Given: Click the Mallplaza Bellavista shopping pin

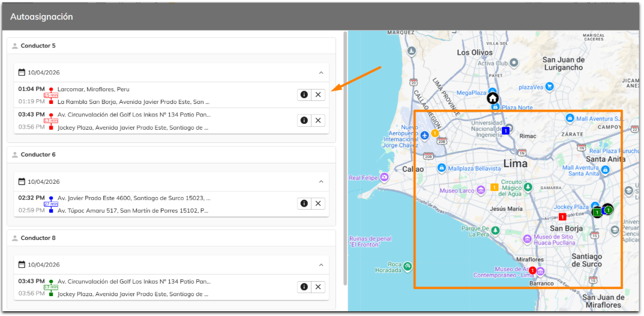Looking at the screenshot, I should coord(442,168).
